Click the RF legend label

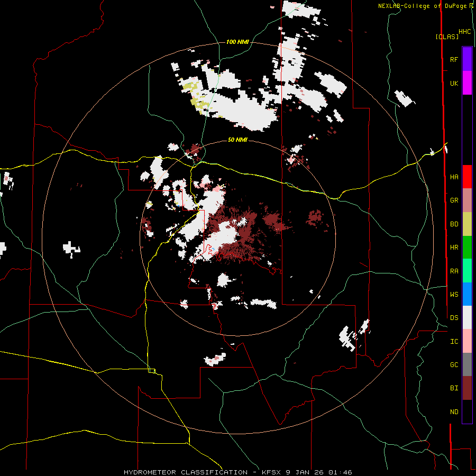pos(454,59)
